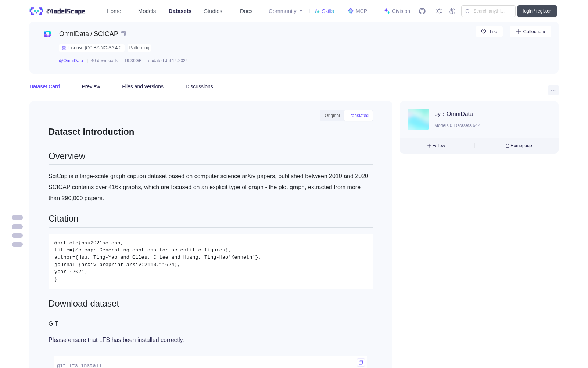Click the search magnifier icon
This screenshot has width=588, height=368.
tap(467, 11)
